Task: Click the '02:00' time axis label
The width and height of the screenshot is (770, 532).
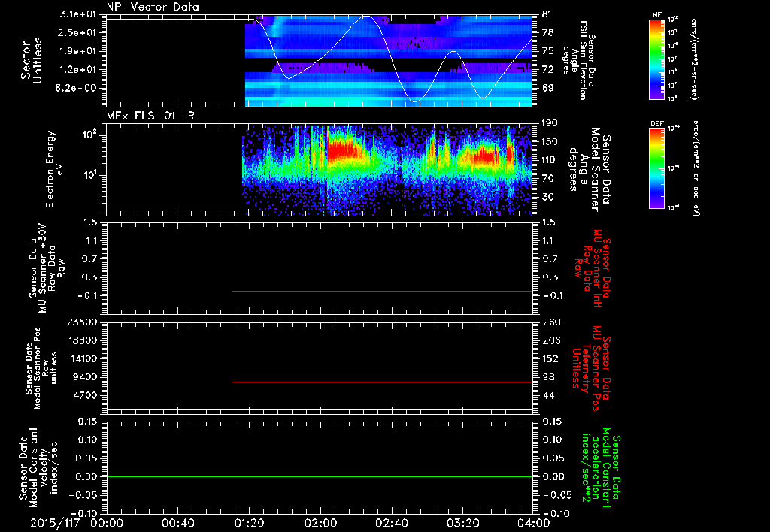Action: (320, 523)
